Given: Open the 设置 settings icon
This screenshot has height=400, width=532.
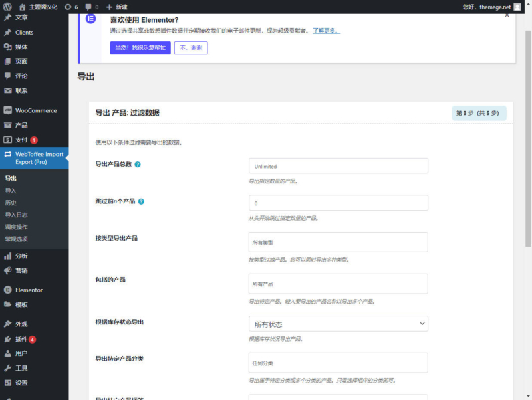Looking at the screenshot, I should [7, 383].
